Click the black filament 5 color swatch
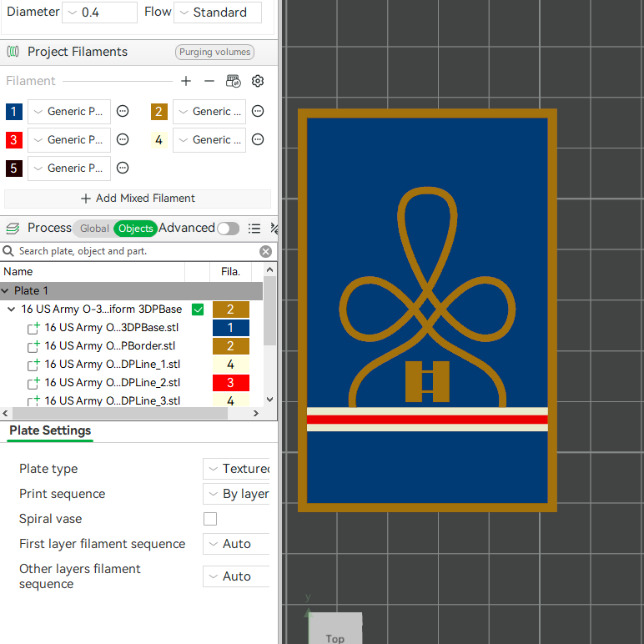Viewport: 644px width, 644px height. tap(13, 168)
